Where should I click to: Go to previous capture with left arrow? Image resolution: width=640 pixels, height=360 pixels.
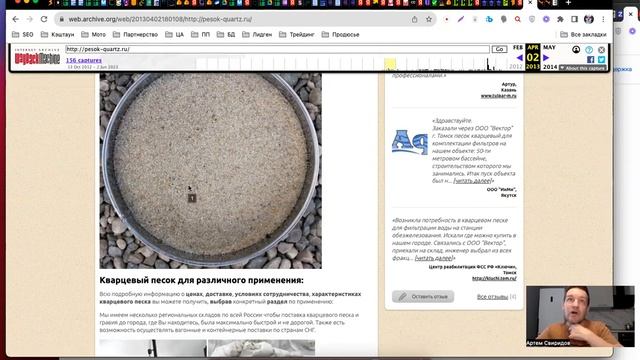pos(520,58)
